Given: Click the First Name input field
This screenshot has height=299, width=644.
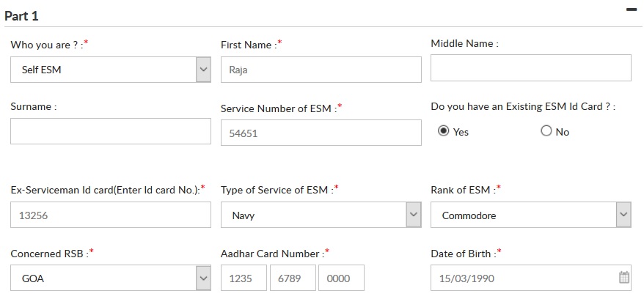Looking at the screenshot, I should pos(321,70).
